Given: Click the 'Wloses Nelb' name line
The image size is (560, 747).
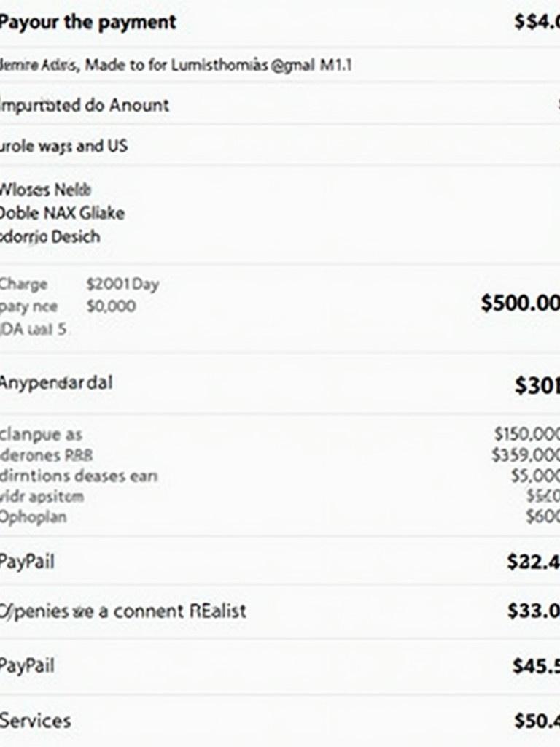Looking at the screenshot, I should [x=45, y=190].
